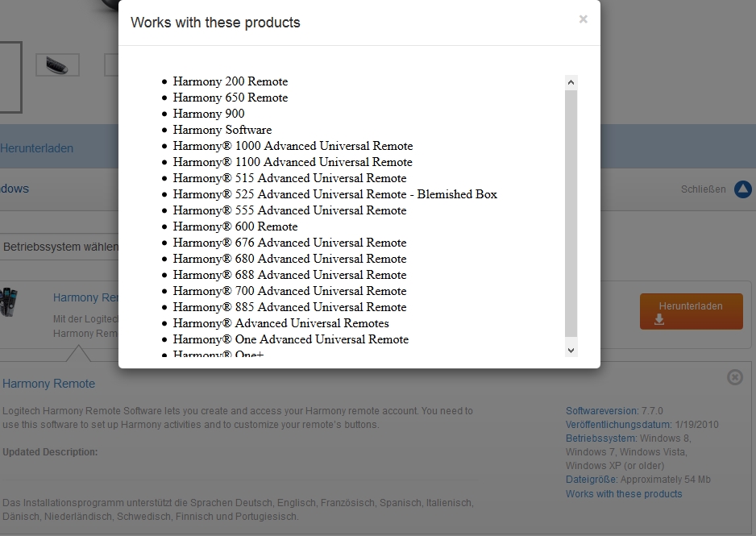Select 'Harmony® 688 Advanced Universal Remote' entry

click(x=290, y=275)
